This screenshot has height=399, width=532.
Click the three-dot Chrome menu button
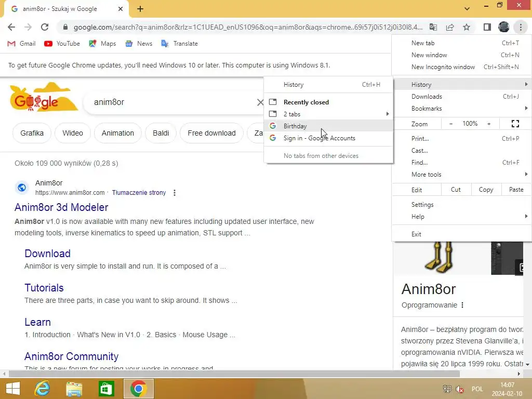pos(521,27)
